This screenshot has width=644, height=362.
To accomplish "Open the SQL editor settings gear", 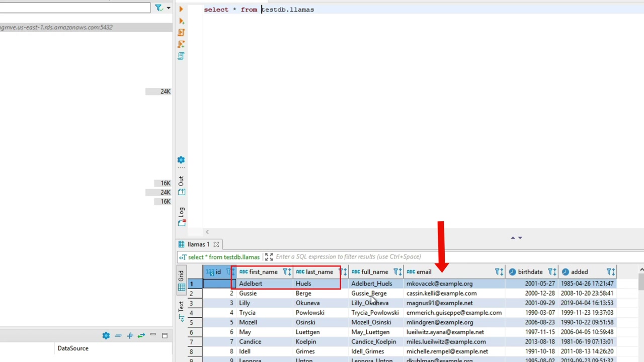I will [x=181, y=160].
